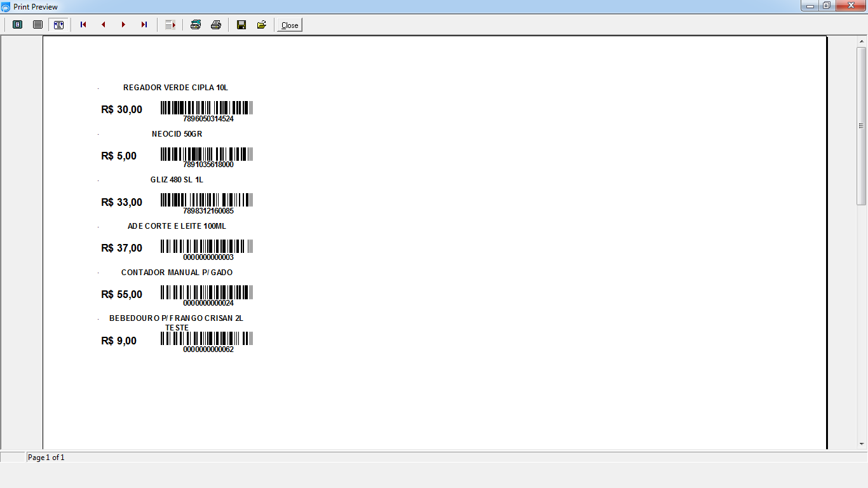Click CONTADOR MANUAL P/ GADO label
The height and width of the screenshot is (488, 868).
tap(177, 273)
